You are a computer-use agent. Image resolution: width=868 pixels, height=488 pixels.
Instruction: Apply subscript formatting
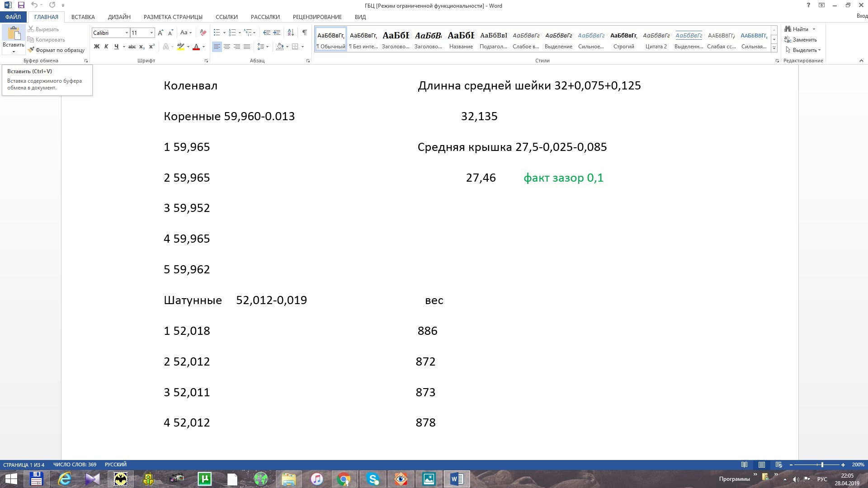tap(142, 47)
